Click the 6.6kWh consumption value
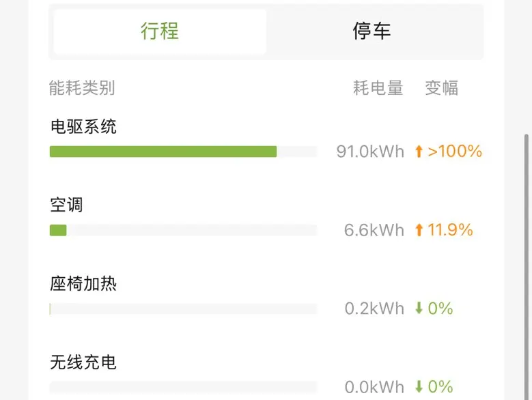 tap(374, 230)
